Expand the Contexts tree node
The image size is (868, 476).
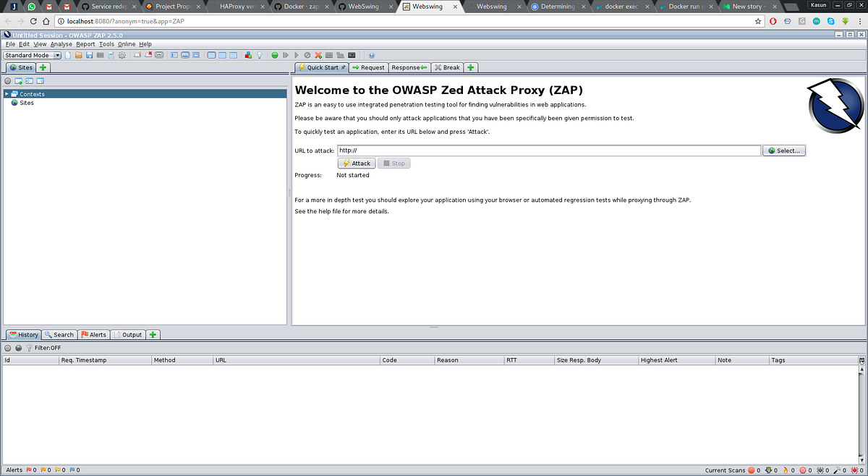click(7, 93)
